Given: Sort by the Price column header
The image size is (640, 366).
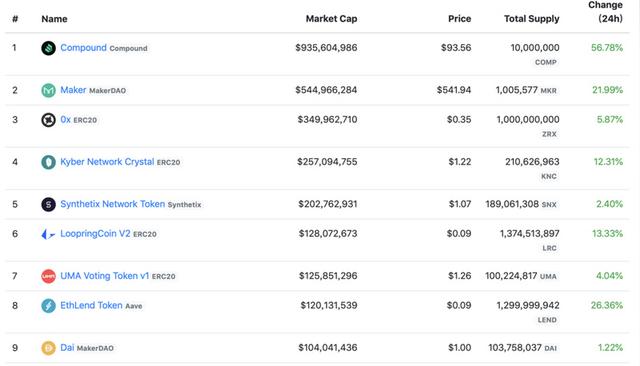Looking at the screenshot, I should (460, 19).
